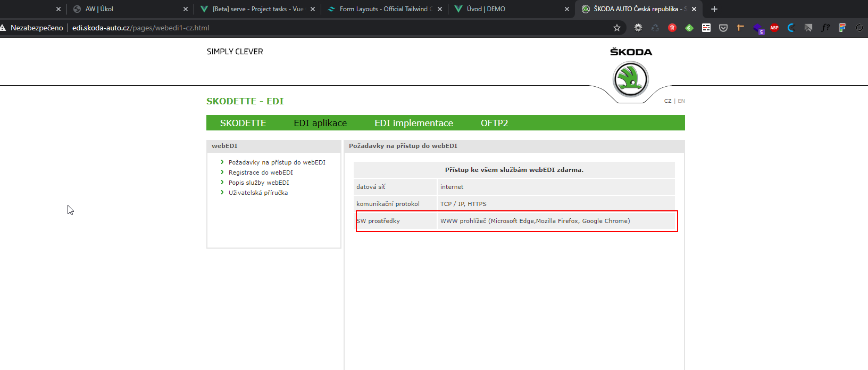Activate the 'f?' font finder extension
This screenshot has height=370, width=868.
[825, 28]
